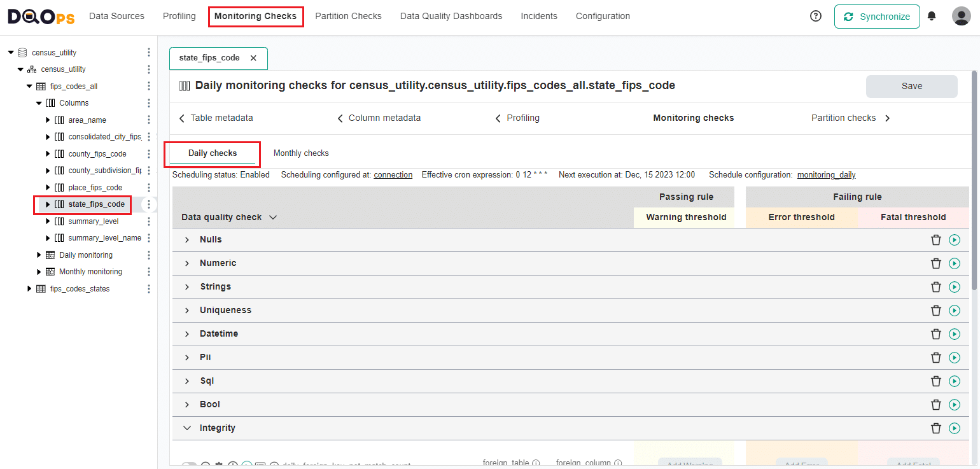Run the Integrity checks

[x=954, y=428]
